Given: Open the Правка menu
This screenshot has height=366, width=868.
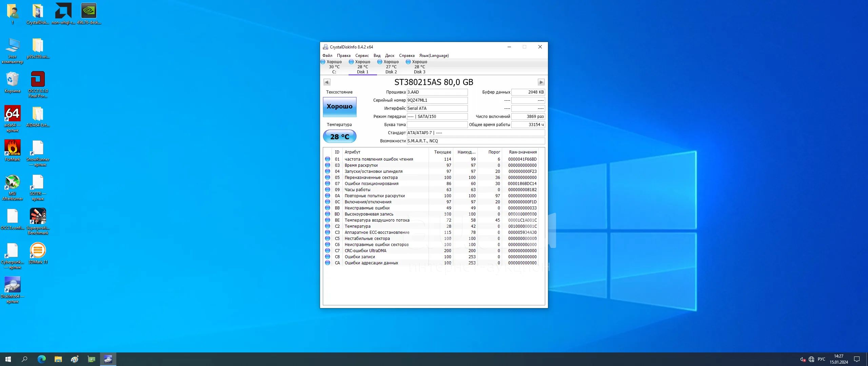Looking at the screenshot, I should 343,56.
